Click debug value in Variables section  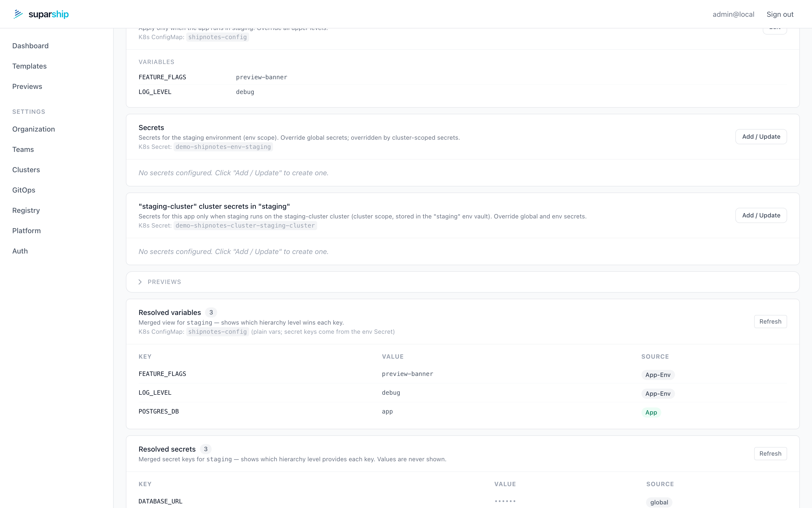pyautogui.click(x=245, y=92)
